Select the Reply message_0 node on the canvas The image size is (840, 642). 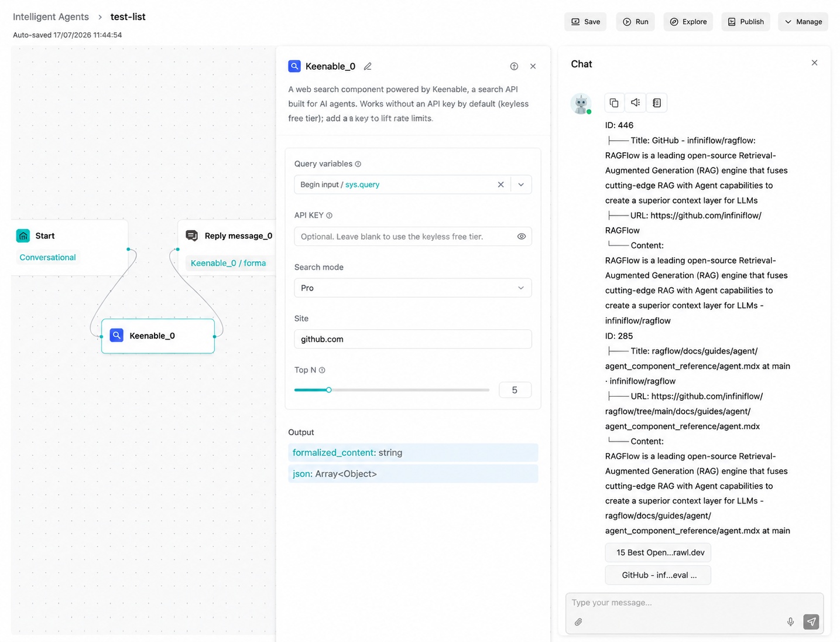[227, 247]
